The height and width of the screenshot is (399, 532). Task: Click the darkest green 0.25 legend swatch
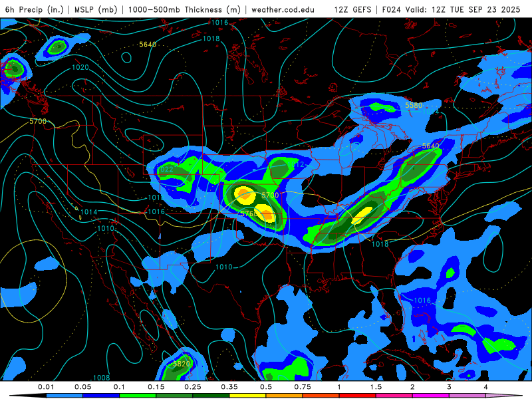point(211,396)
